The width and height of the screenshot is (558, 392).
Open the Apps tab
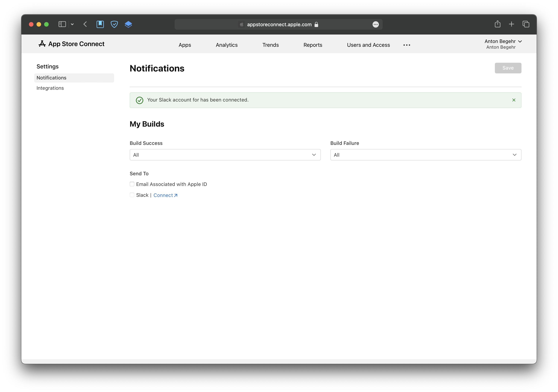point(185,45)
